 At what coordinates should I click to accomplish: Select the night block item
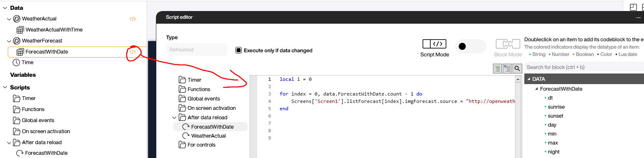pos(554,152)
